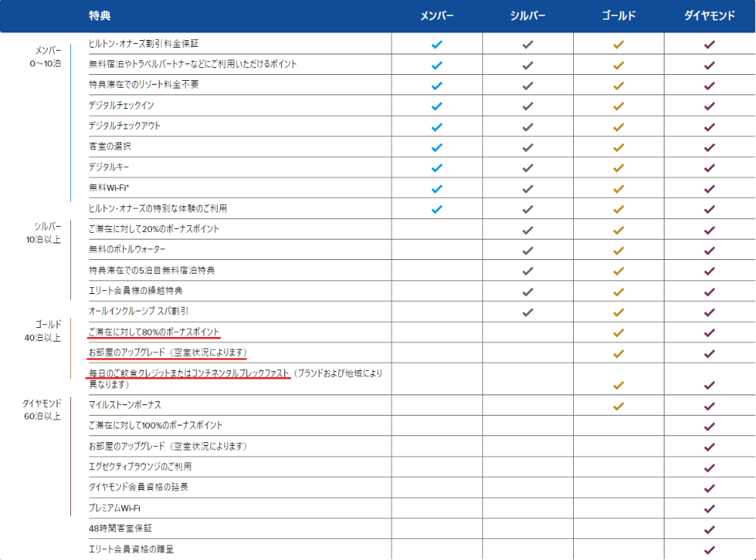The height and width of the screenshot is (560, 756).
Task: Click the Gold checkmark for デジタルキー row
Action: pyautogui.click(x=618, y=169)
